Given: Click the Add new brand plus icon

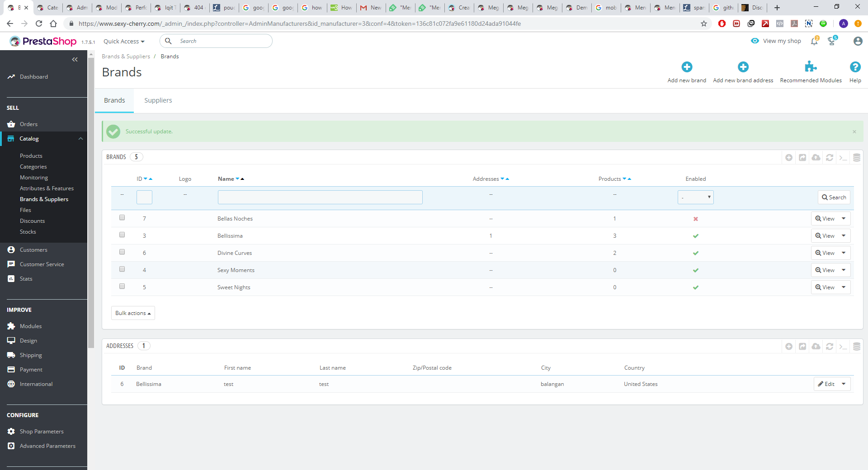Looking at the screenshot, I should [687, 67].
